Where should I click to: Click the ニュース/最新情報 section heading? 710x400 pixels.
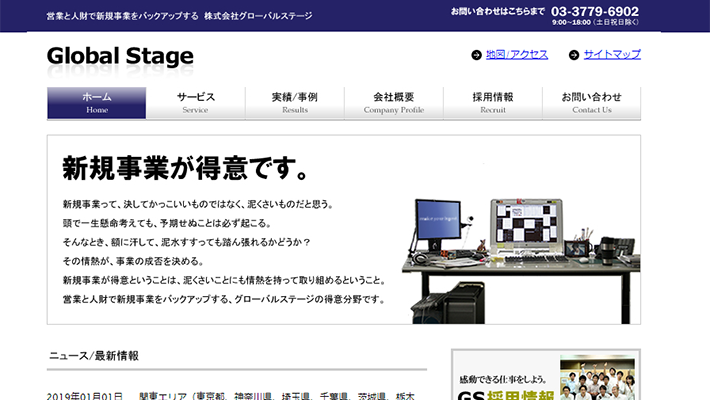[x=93, y=355]
